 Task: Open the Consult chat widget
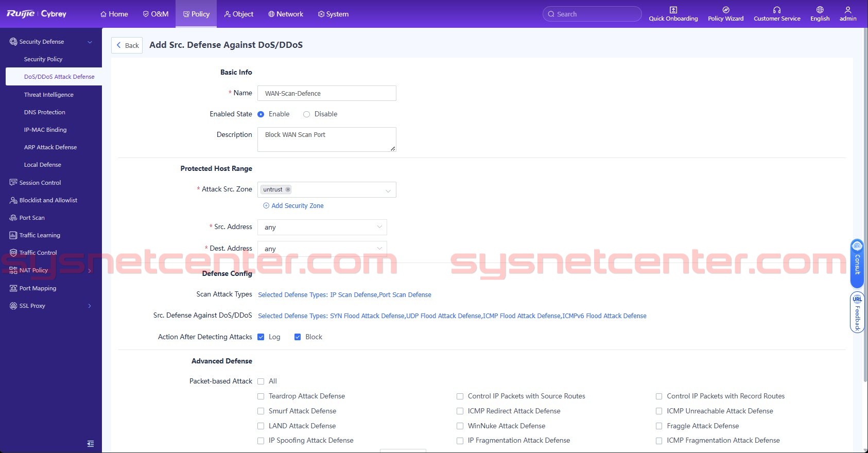857,263
